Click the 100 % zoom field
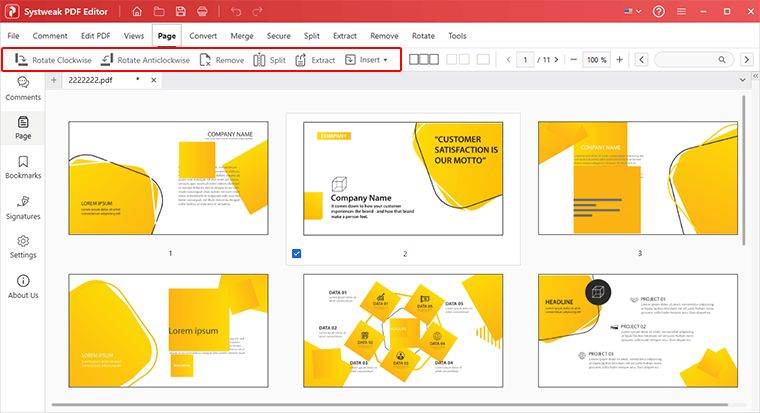The height and width of the screenshot is (413, 760). click(x=596, y=60)
